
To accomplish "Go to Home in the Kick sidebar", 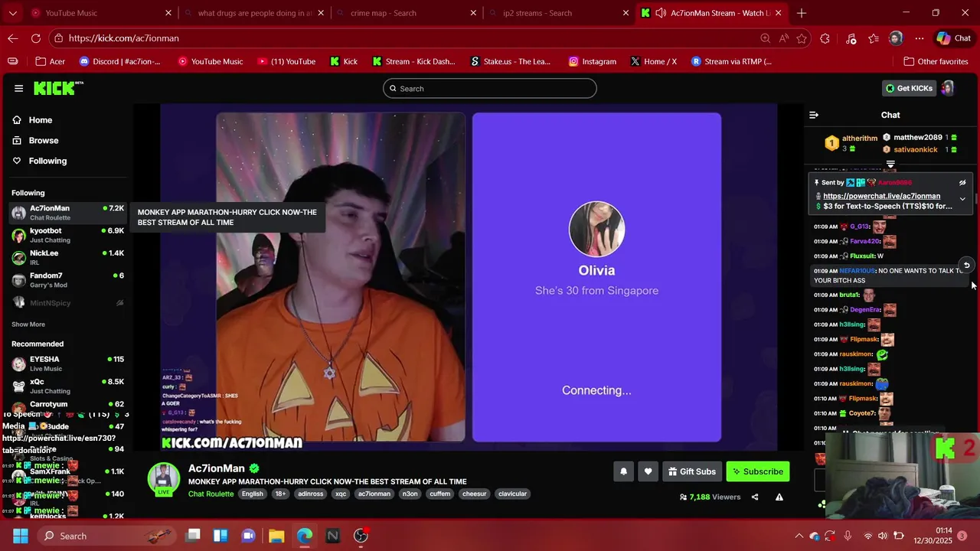I will (x=41, y=120).
